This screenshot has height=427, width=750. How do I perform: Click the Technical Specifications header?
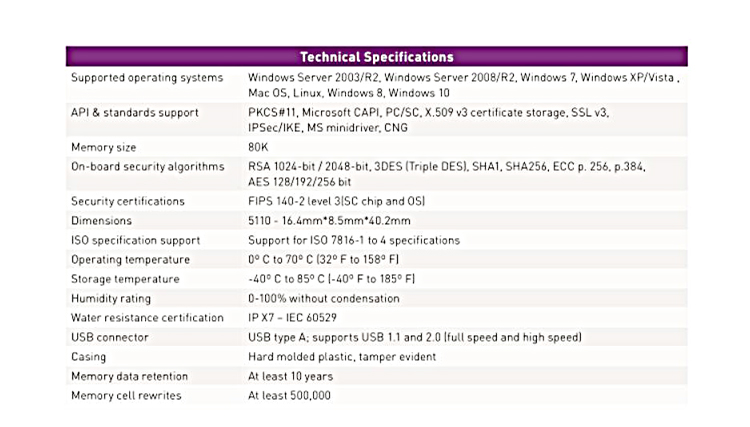[x=376, y=57]
